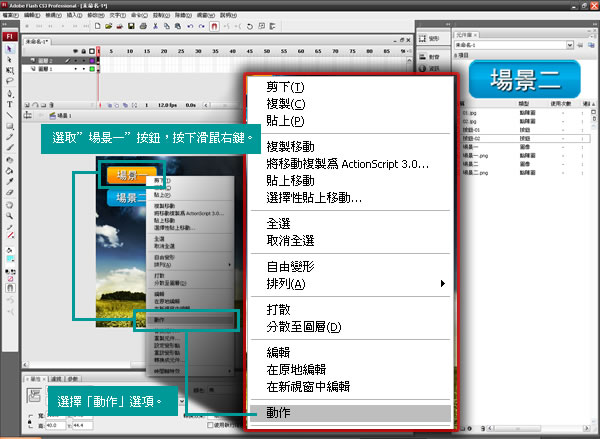
Task: Select the Lasso tool
Action: (x=10, y=81)
